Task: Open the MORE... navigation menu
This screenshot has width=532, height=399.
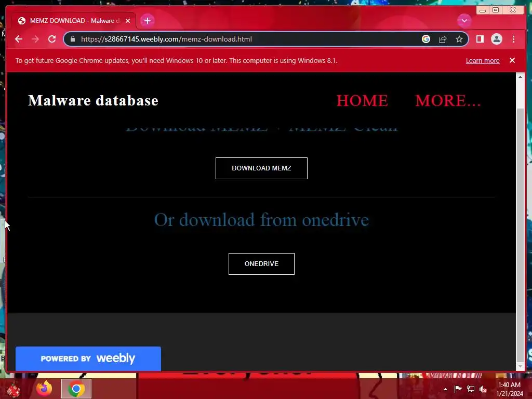Action: click(448, 100)
